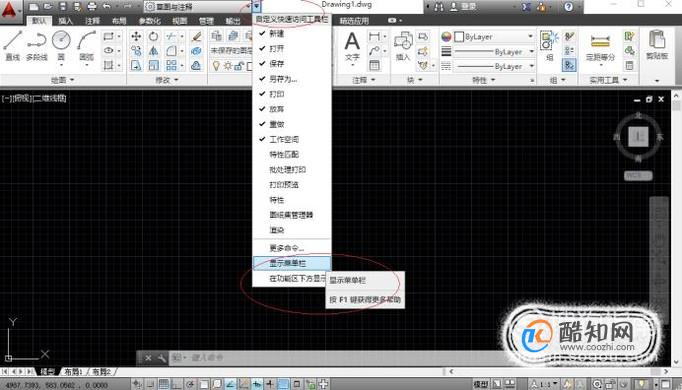Click the Mirror tool in Modify panel
The height and width of the screenshot is (390, 682).
click(153, 51)
